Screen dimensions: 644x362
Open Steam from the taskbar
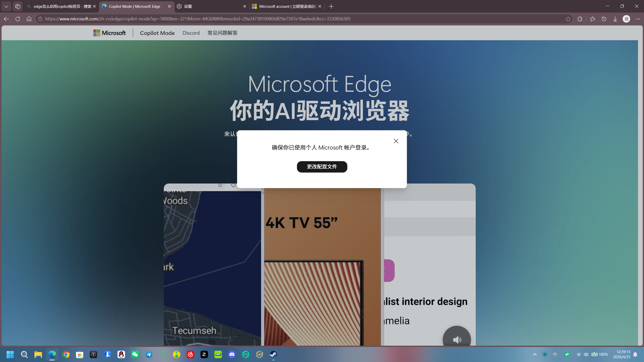click(x=273, y=354)
